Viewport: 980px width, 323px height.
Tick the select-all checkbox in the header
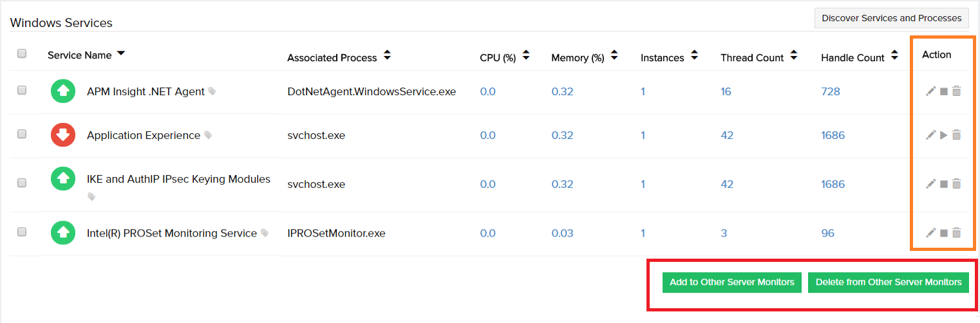click(22, 54)
